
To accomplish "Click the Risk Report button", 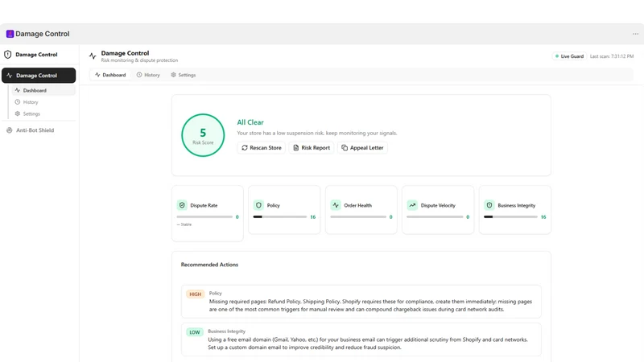I will tap(312, 148).
